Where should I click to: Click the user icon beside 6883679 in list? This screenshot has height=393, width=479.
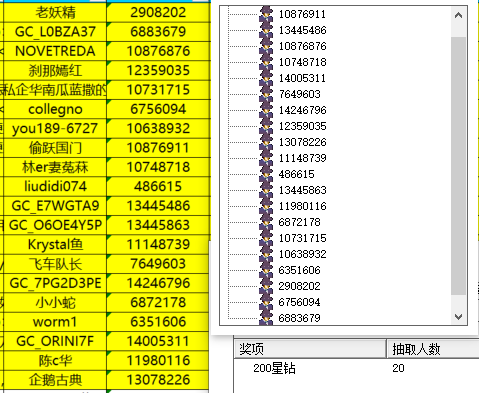coord(266,317)
